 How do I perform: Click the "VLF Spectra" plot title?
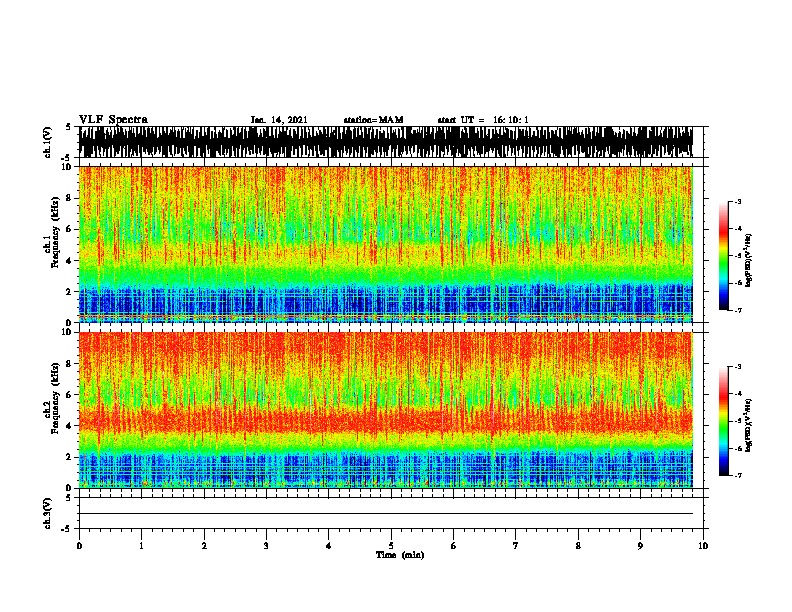pos(113,120)
